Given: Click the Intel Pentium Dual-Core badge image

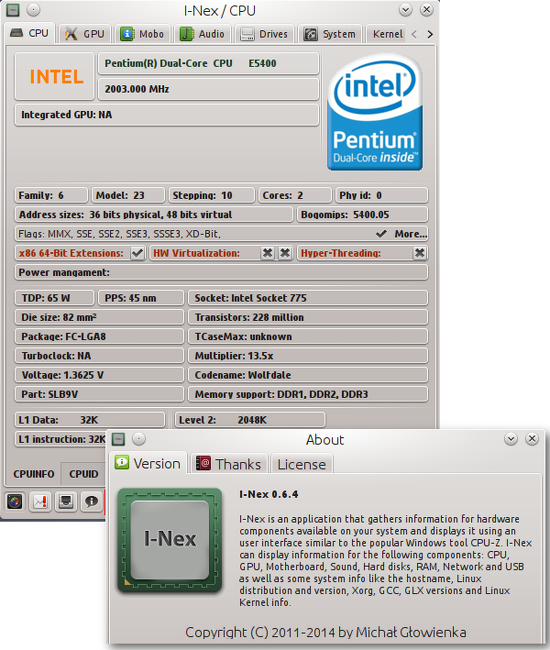Looking at the screenshot, I should tap(375, 112).
